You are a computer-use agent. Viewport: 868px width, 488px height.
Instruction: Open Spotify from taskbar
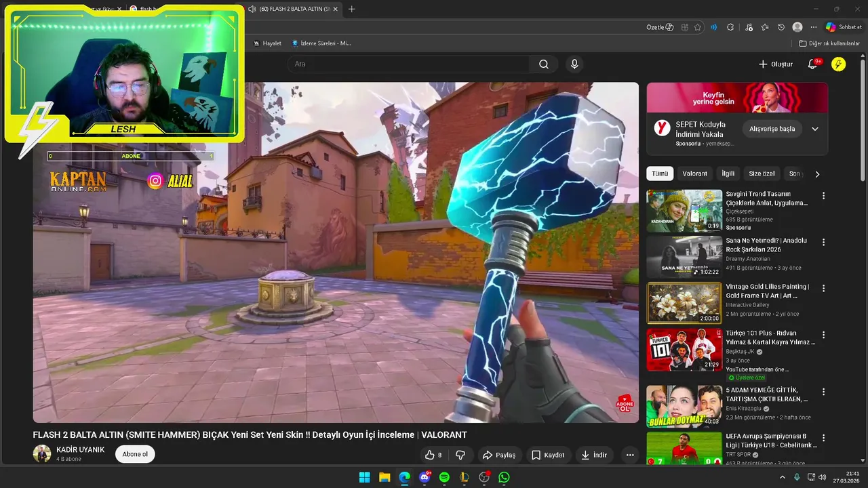click(x=444, y=477)
